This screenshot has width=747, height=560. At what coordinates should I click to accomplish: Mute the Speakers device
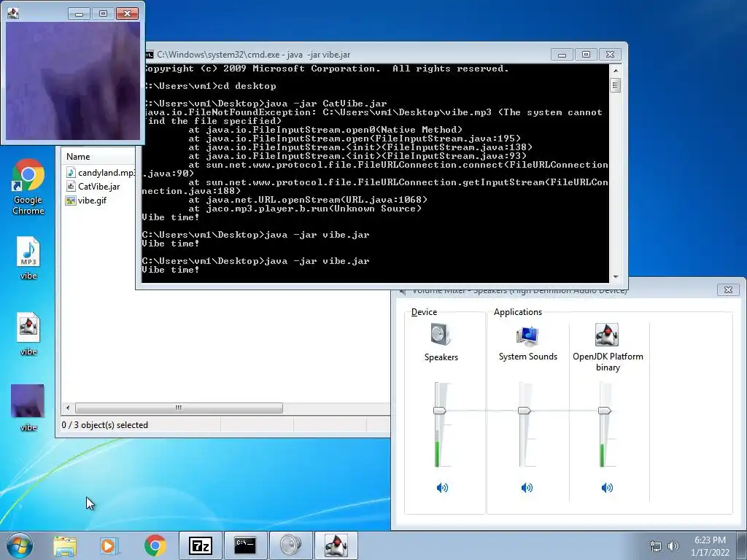click(442, 488)
